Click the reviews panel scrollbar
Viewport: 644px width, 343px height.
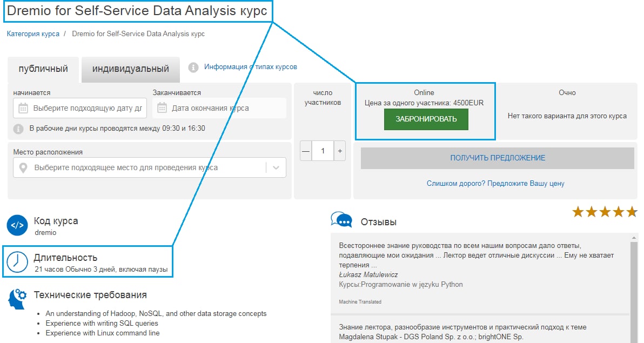point(635,292)
